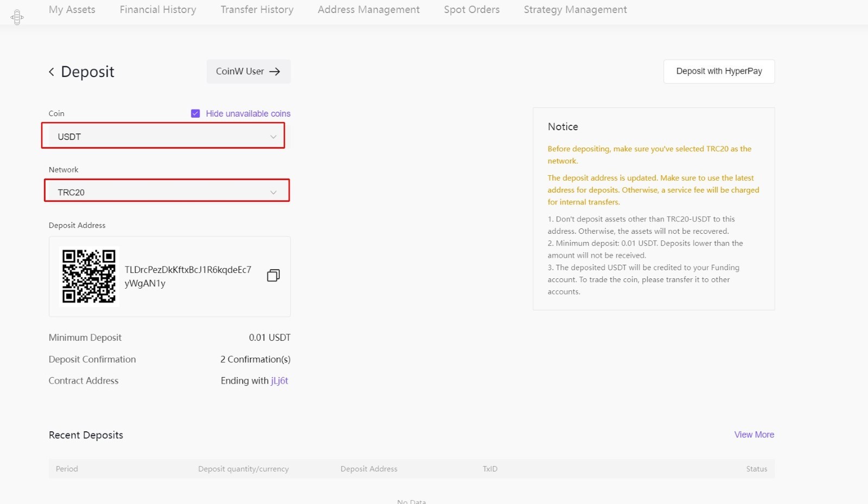868x504 pixels.
Task: Uncheck Hide unavailable coins checkbox
Action: tap(195, 113)
